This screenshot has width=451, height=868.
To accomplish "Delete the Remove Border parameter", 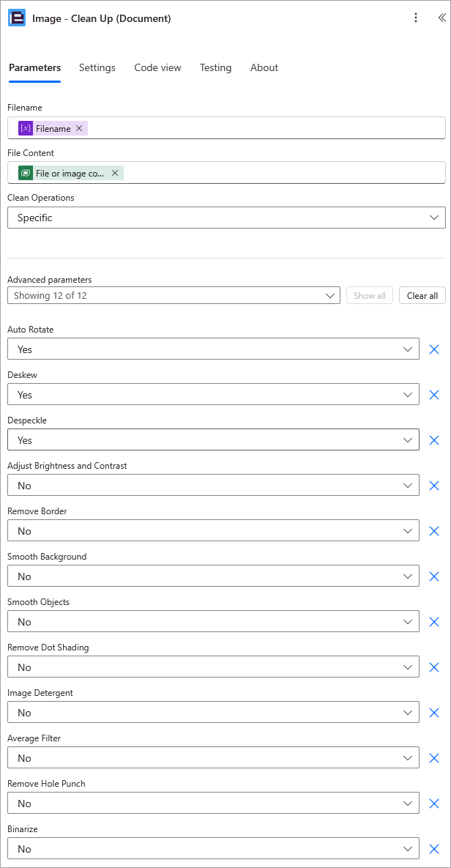I will 434,531.
